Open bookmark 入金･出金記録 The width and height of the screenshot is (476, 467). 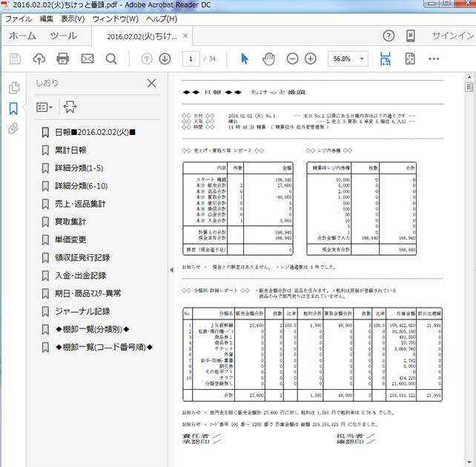pos(81,276)
